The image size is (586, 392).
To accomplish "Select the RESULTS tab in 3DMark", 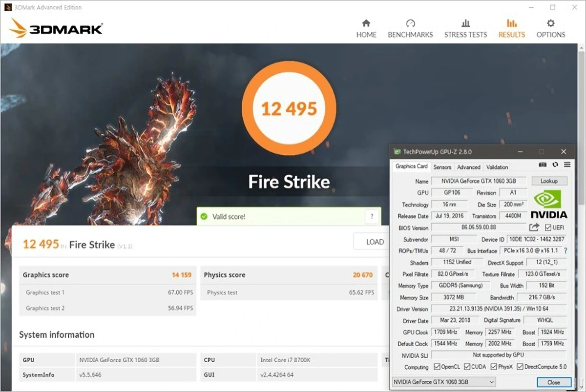I will [x=511, y=29].
